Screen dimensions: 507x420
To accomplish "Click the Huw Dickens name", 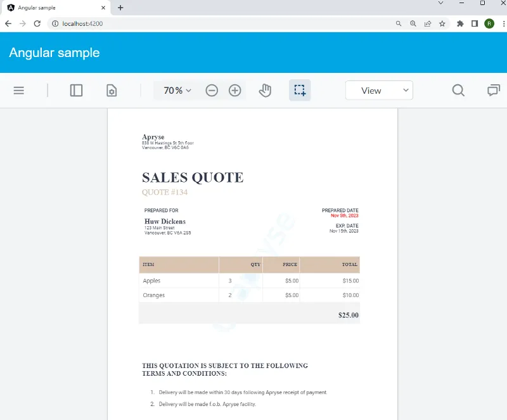I will (x=165, y=222).
